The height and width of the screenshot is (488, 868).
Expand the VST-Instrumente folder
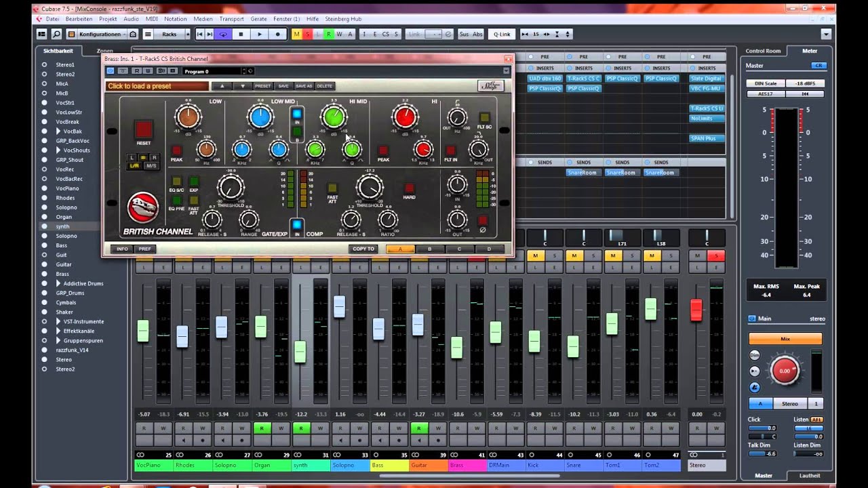(58, 321)
